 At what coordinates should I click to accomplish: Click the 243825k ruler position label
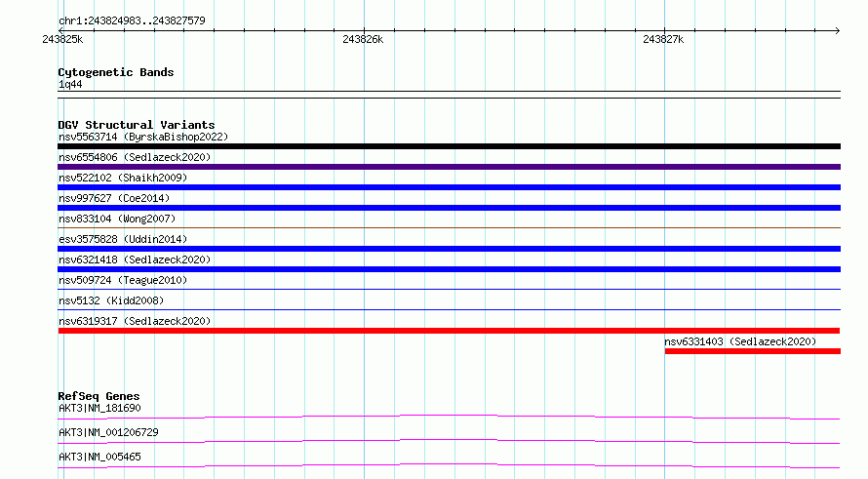coord(62,39)
